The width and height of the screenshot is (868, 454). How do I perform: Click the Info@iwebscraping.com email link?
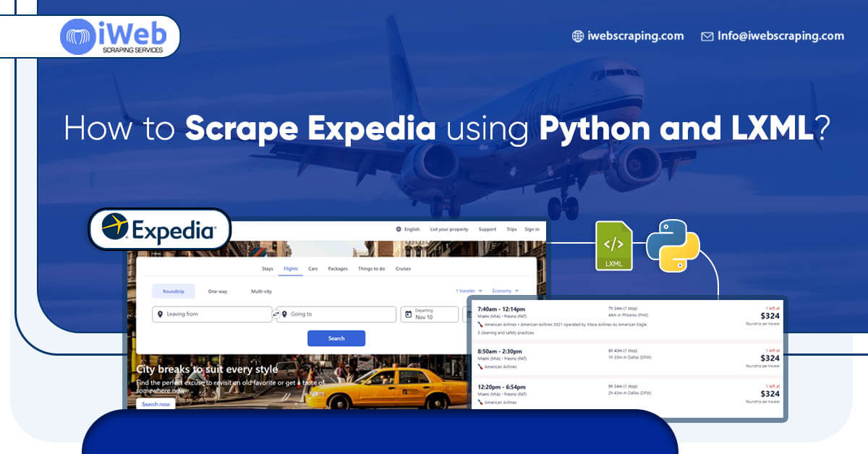[780, 36]
